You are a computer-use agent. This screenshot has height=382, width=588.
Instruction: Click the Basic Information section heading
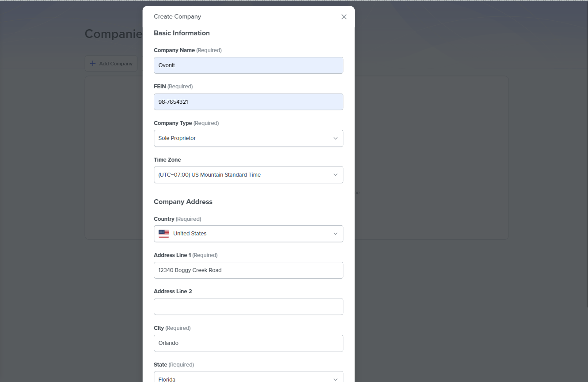(x=182, y=33)
